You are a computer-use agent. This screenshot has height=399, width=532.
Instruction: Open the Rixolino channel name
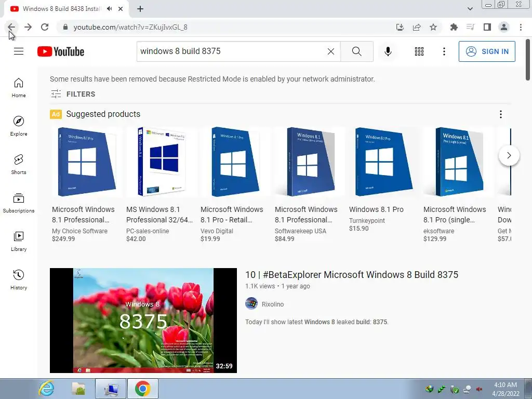click(272, 304)
